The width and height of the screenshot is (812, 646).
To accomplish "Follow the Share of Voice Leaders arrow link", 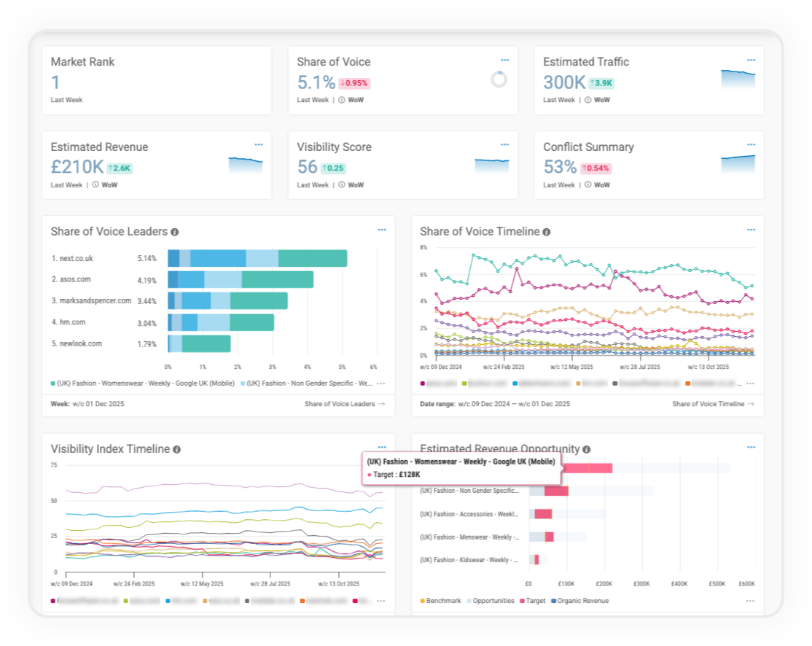I will (x=344, y=403).
